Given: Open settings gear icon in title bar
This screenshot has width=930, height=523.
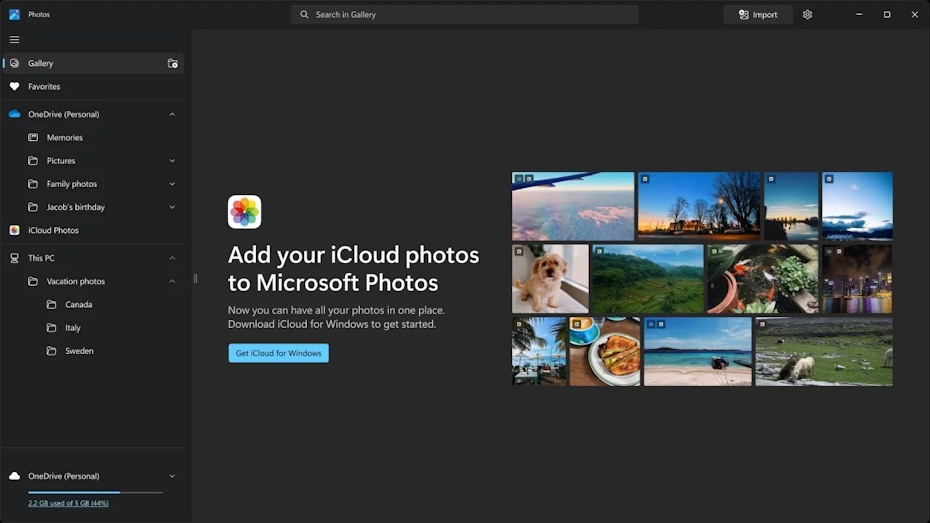Looking at the screenshot, I should pos(807,15).
